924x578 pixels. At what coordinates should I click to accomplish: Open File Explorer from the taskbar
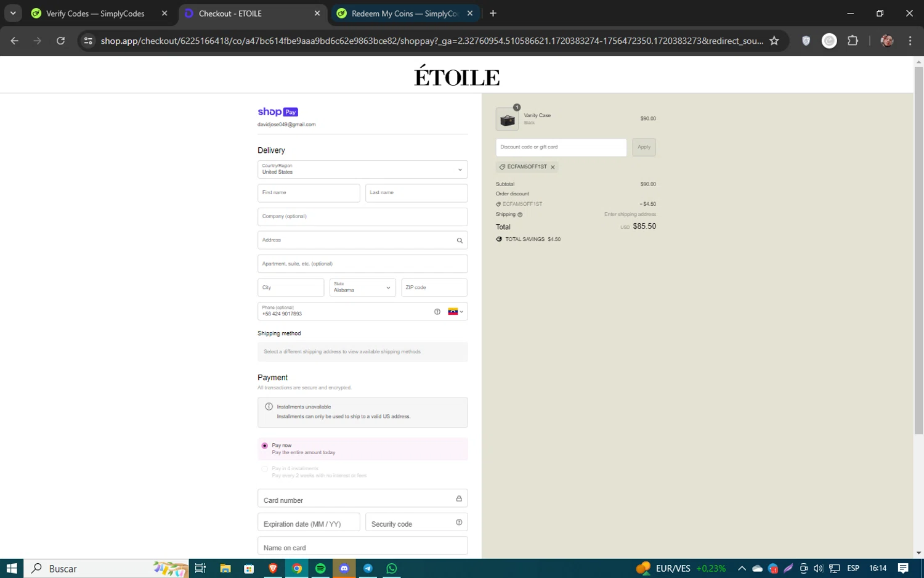(225, 568)
